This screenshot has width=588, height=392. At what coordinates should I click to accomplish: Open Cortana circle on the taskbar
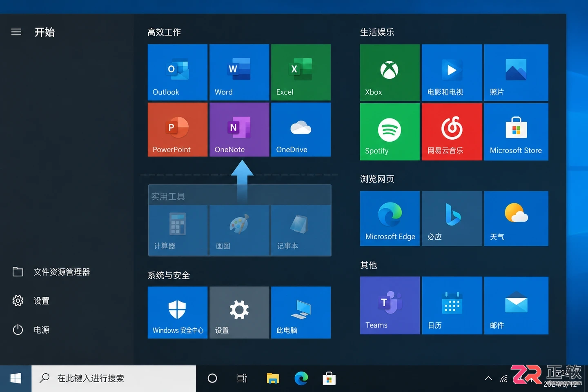[212, 379]
